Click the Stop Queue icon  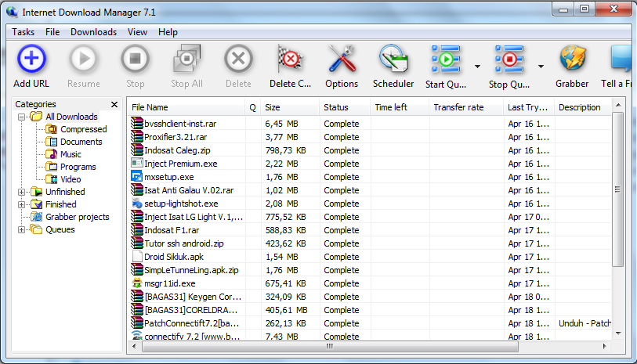509,59
